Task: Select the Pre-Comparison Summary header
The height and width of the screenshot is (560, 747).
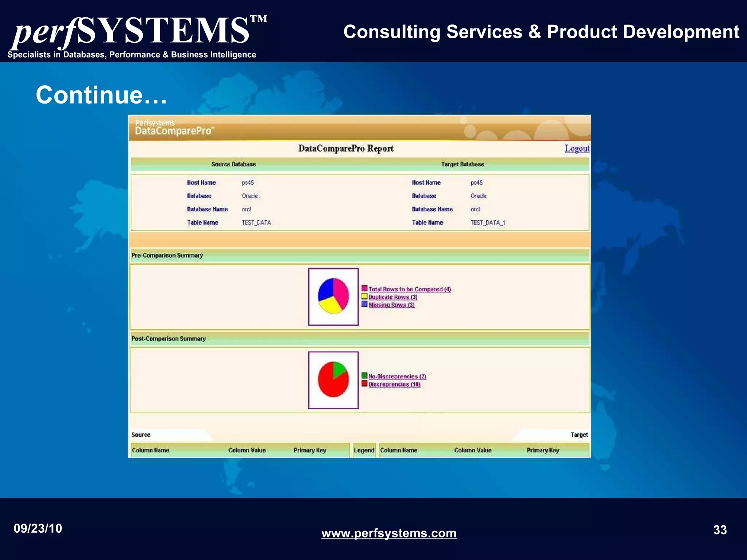Action: [167, 255]
